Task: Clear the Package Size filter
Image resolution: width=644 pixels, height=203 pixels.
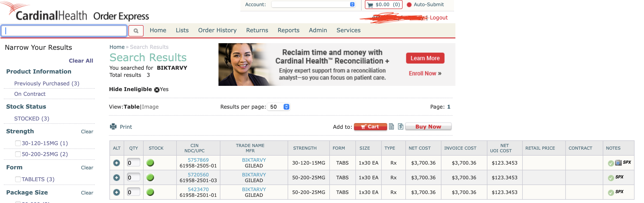Action: (87, 193)
